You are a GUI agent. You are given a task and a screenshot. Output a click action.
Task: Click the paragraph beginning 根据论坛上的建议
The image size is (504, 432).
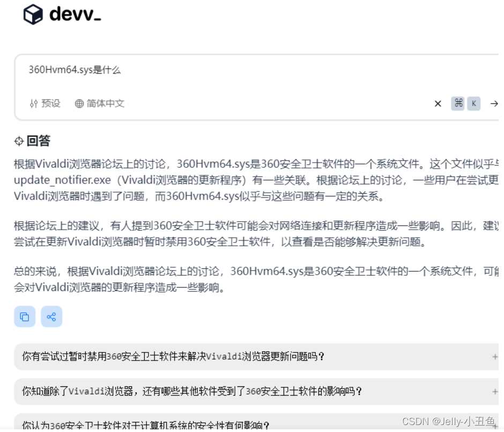pos(256,234)
